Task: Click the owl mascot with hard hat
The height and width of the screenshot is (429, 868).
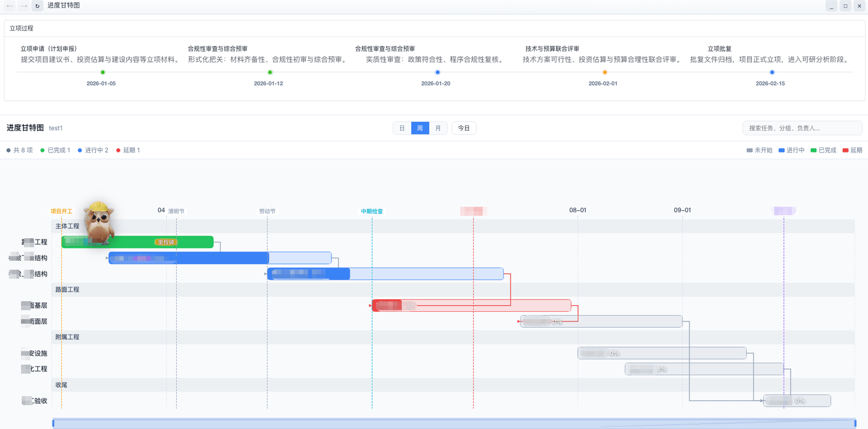Action: (x=100, y=223)
